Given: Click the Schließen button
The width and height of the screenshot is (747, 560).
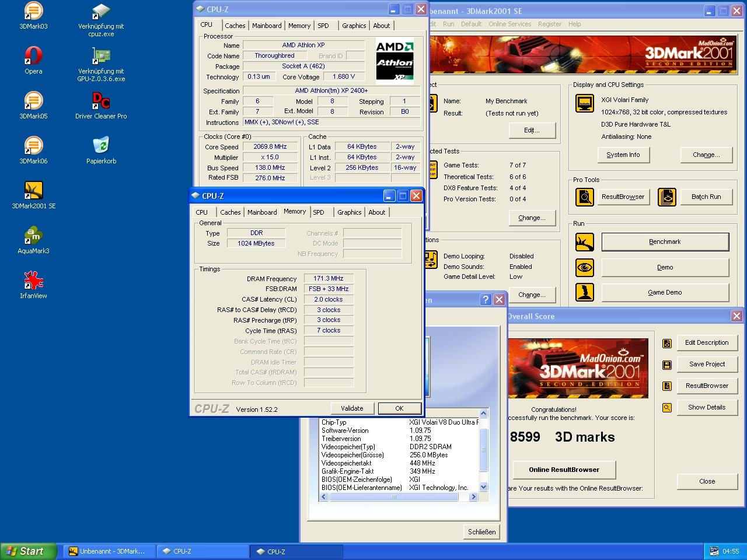Looking at the screenshot, I should pyautogui.click(x=482, y=532).
